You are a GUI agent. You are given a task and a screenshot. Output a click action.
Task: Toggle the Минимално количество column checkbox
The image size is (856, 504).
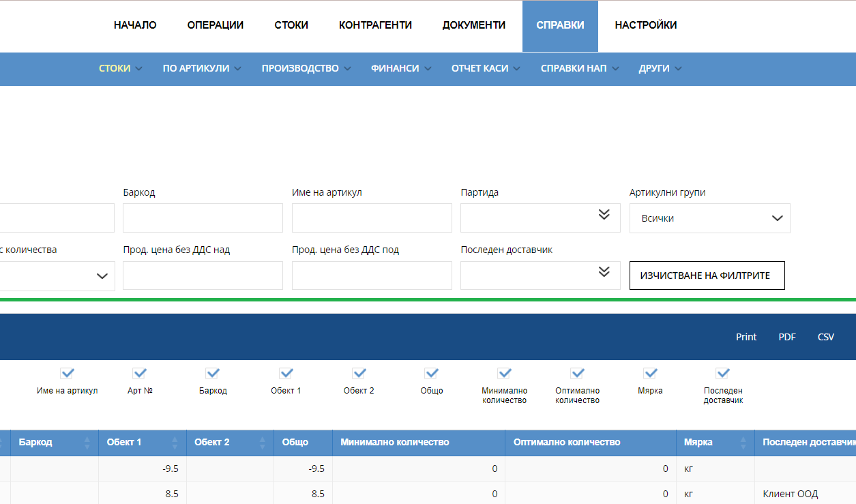tap(504, 373)
